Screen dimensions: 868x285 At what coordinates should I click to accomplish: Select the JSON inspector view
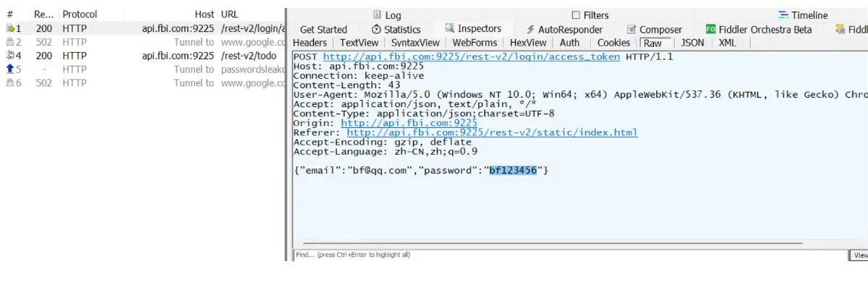coord(693,43)
